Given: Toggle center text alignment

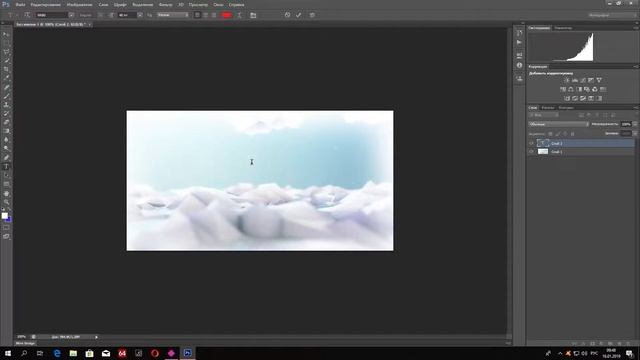Looking at the screenshot, I should click(206, 15).
